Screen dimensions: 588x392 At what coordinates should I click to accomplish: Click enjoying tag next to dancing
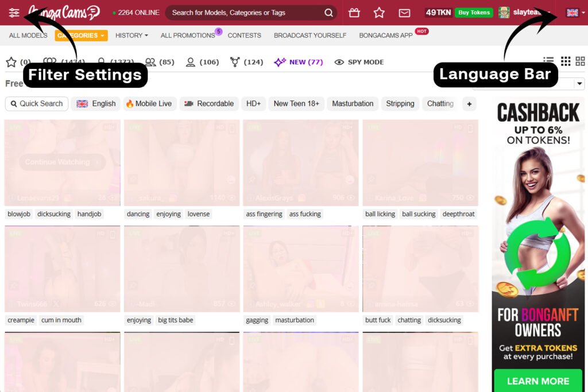coord(168,214)
